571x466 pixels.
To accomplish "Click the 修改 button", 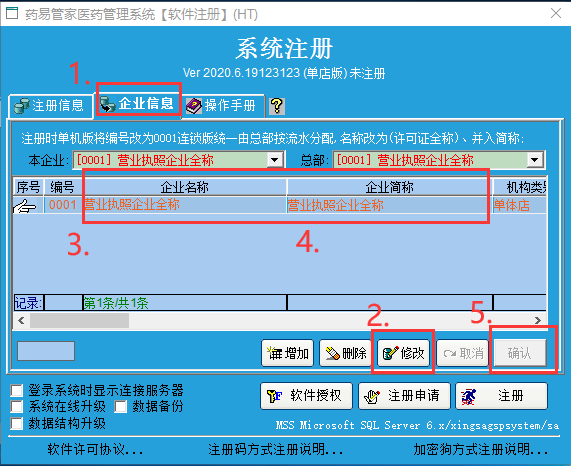I will [403, 353].
